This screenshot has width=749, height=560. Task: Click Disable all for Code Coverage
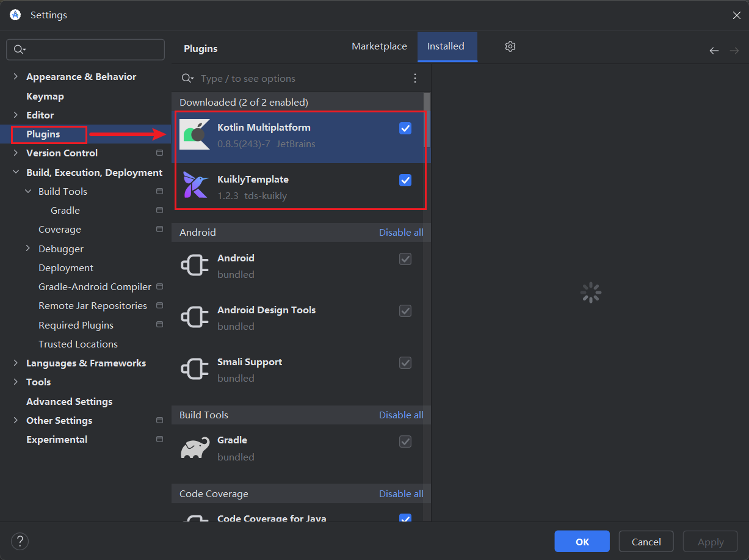401,493
